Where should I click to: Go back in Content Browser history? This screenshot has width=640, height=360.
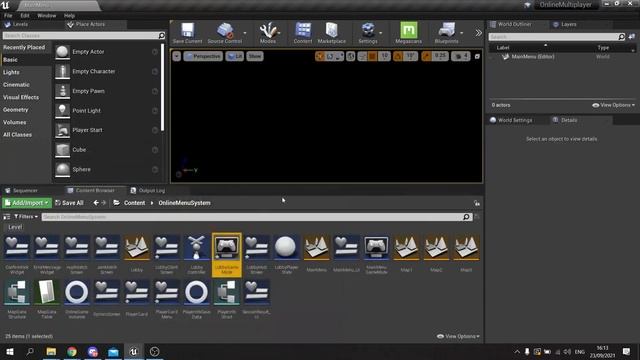pyautogui.click(x=96, y=202)
